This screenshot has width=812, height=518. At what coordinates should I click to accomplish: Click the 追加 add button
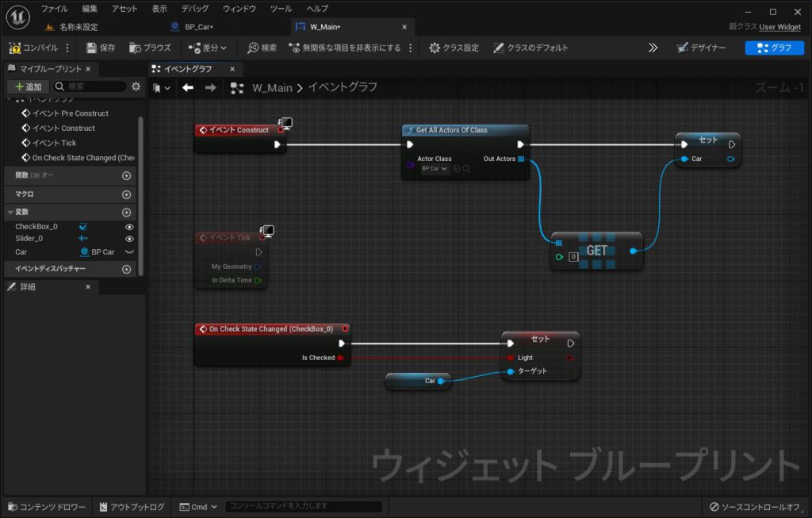[x=28, y=86]
